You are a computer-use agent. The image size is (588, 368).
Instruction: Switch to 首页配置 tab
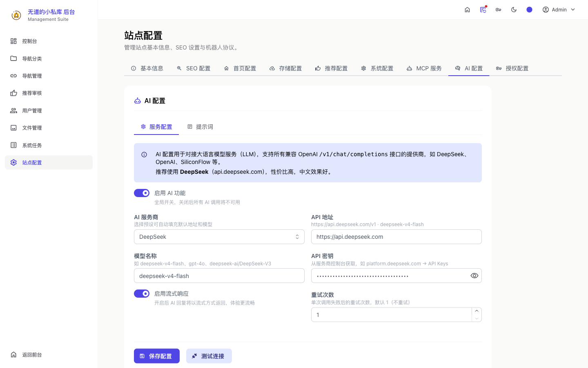coord(240,68)
